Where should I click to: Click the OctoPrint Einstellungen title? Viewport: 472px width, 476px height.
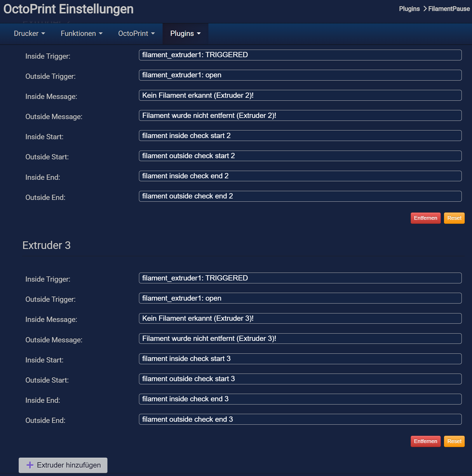(x=68, y=9)
